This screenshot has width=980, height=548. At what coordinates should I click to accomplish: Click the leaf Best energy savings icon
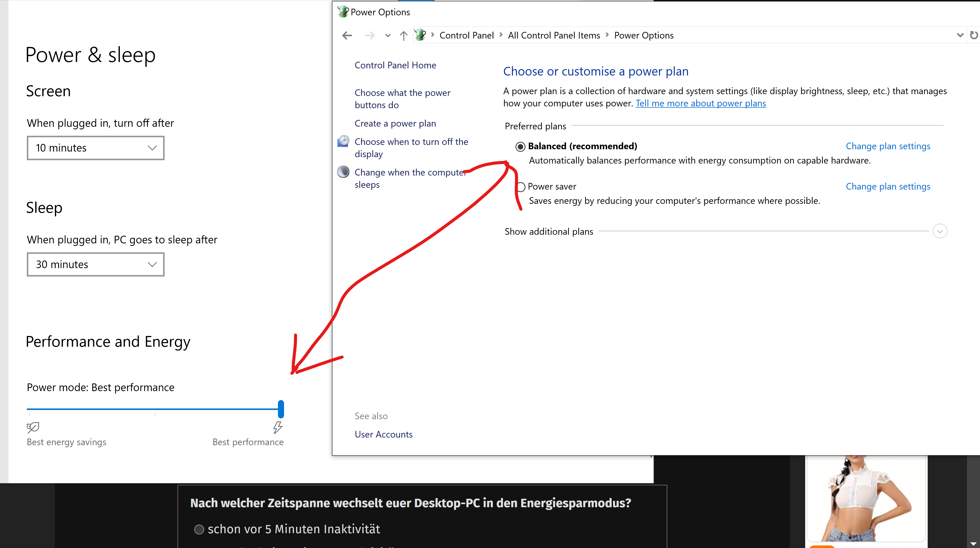tap(33, 427)
